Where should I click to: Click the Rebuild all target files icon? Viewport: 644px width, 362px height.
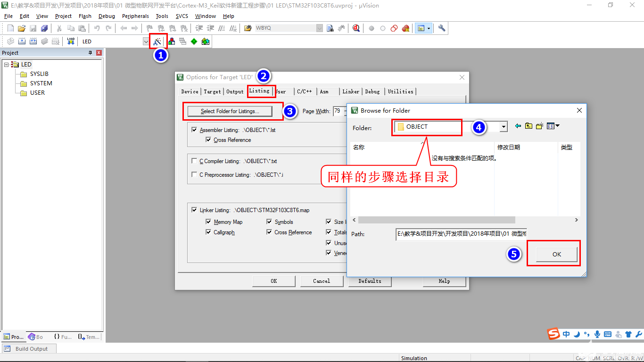[x=33, y=41]
